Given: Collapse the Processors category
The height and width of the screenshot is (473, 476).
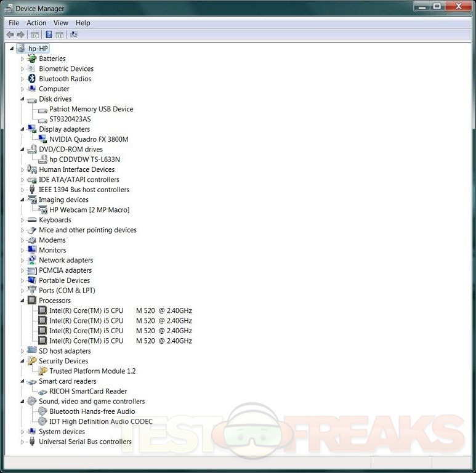Looking at the screenshot, I should pyautogui.click(x=23, y=301).
